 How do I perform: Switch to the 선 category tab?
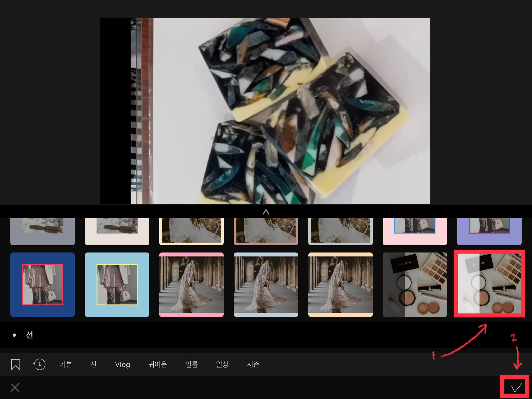(93, 364)
